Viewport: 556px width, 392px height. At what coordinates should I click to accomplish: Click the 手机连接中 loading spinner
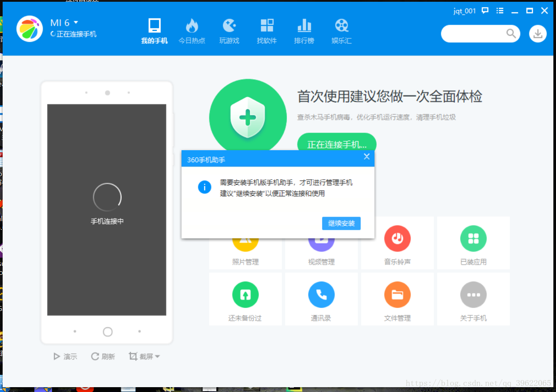click(107, 197)
